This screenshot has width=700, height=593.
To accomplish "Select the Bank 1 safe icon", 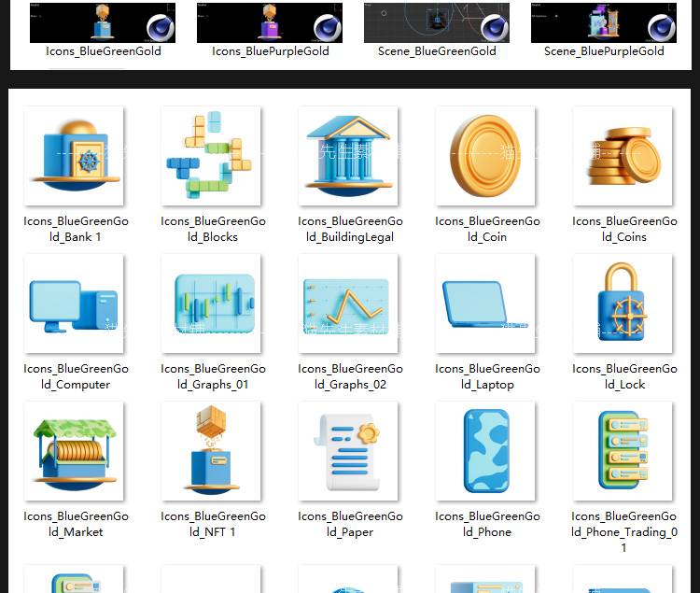I will tap(74, 156).
